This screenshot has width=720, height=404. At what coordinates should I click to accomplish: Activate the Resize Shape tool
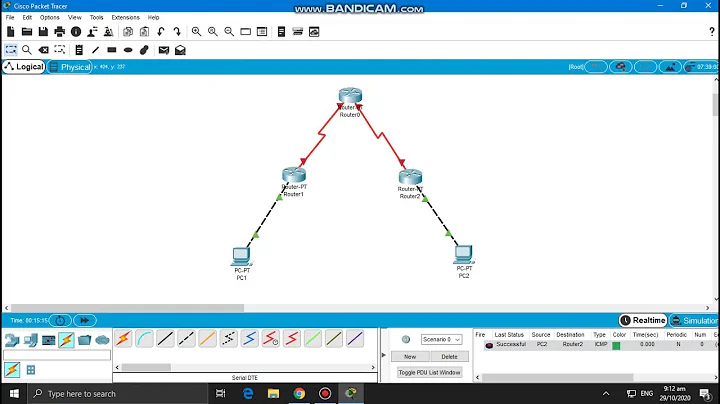[x=60, y=50]
